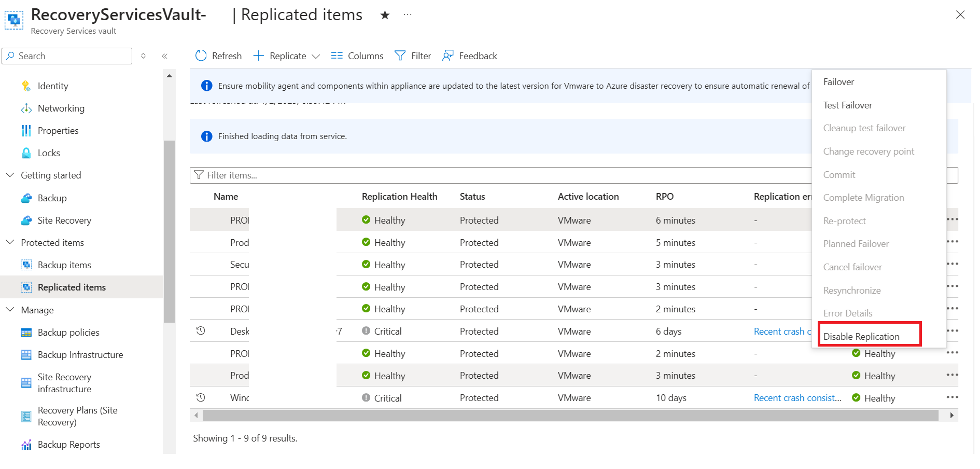Open the Columns chooser

[357, 56]
